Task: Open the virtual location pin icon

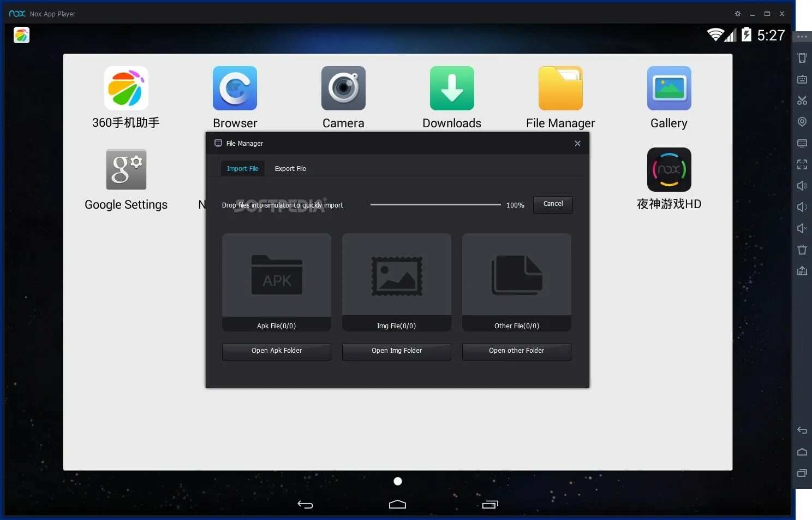Action: point(802,122)
